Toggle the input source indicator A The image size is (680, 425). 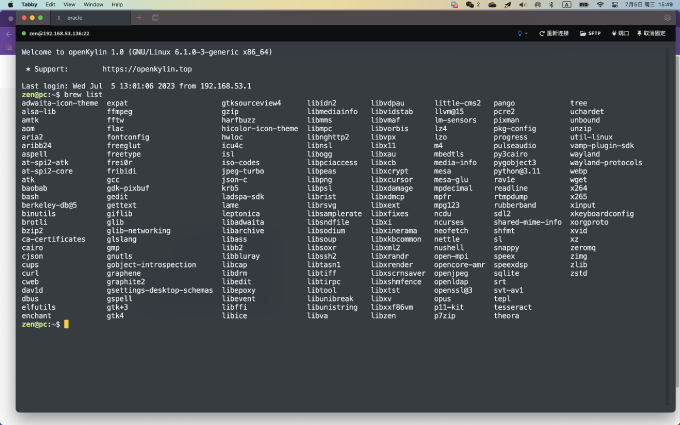coord(566,4)
